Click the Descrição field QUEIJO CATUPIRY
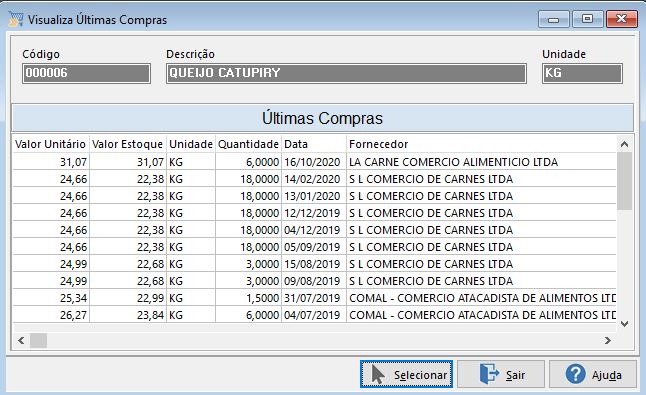This screenshot has height=395, width=646. [346, 73]
